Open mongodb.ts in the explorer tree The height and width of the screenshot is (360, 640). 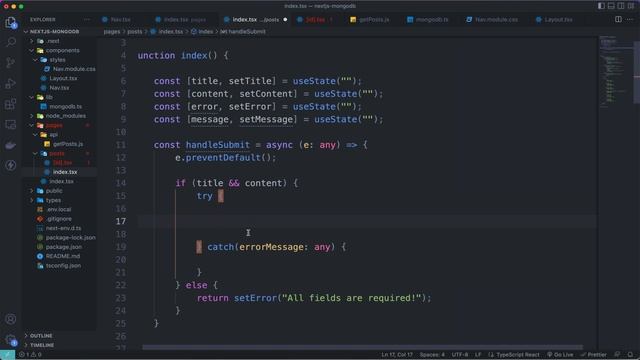click(65, 107)
